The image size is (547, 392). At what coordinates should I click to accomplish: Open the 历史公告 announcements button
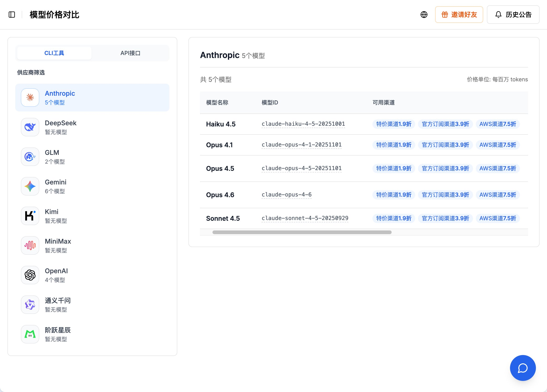(513, 15)
